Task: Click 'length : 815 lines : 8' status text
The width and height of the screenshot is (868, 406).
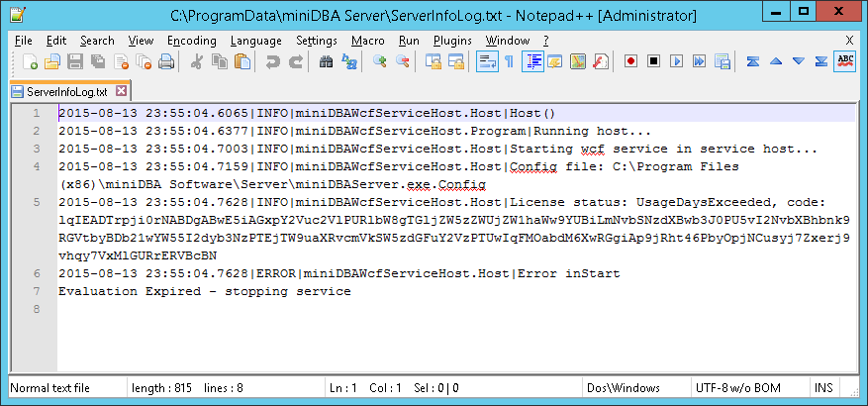Action: [x=187, y=388]
